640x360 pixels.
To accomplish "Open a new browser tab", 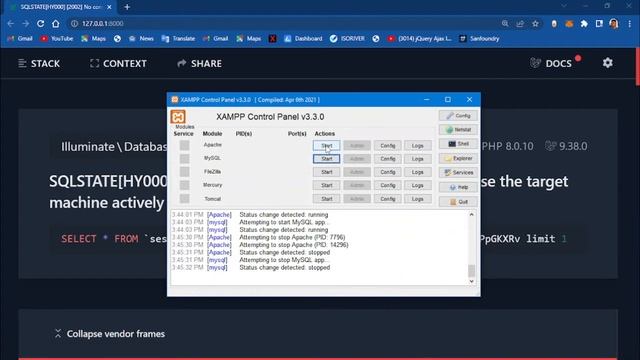I will pos(127,7).
